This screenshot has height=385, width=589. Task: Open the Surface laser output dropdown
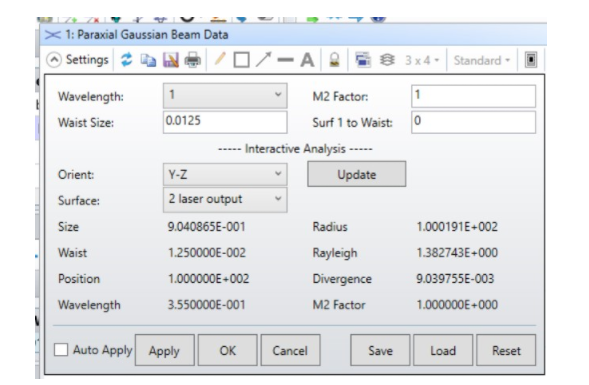(225, 200)
